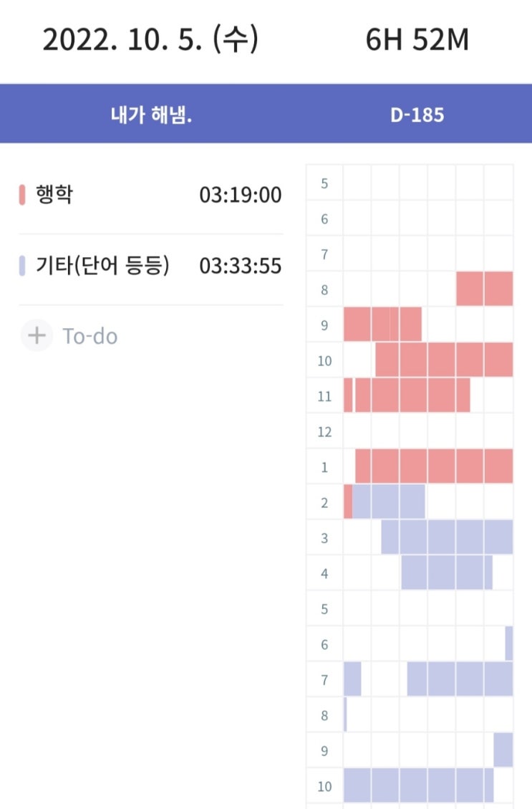Select the red block in morning 8 row
Screen dimensions: 532x809
485,289
